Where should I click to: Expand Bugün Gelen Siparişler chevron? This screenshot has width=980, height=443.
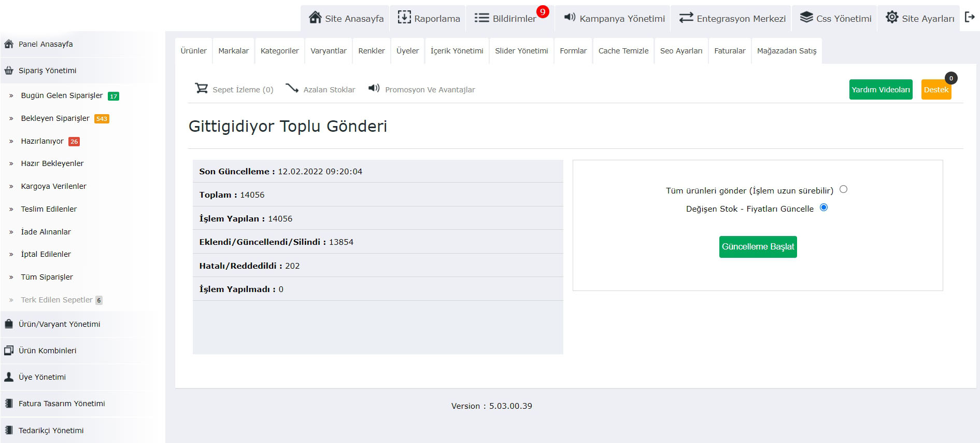coord(11,96)
